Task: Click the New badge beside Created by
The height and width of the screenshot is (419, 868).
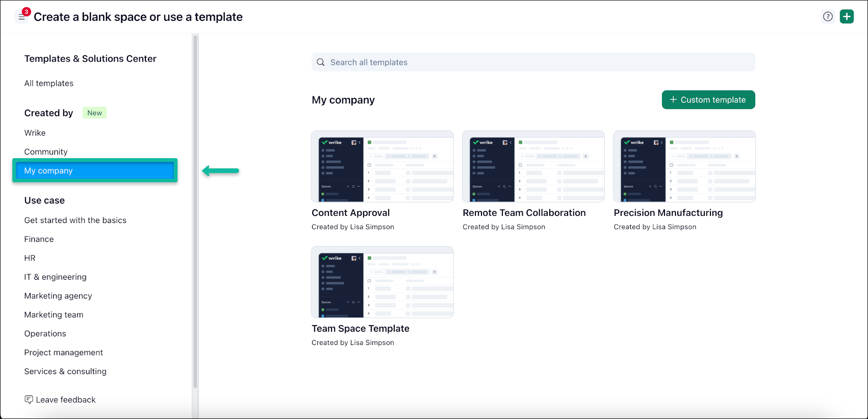Action: 94,113
